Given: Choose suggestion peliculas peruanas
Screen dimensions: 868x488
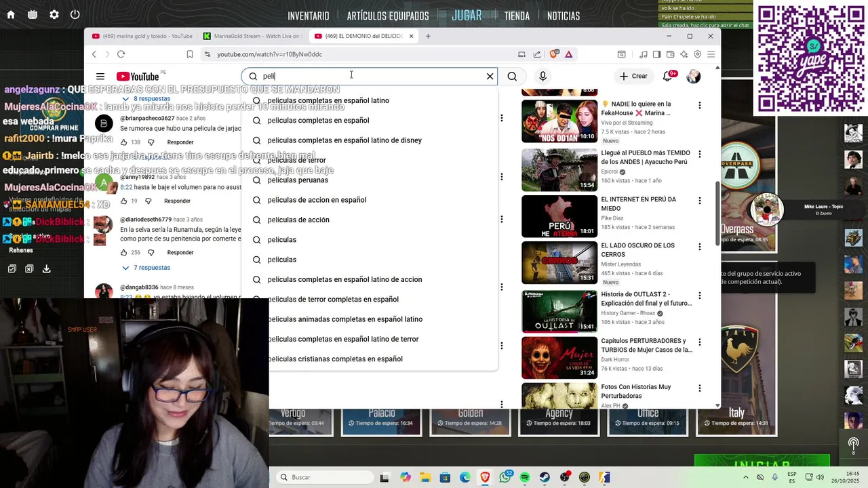Looking at the screenshot, I should tap(370, 180).
